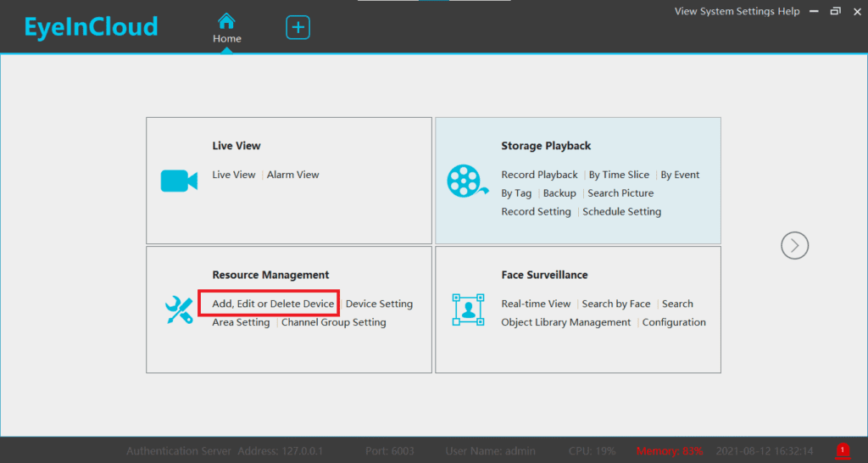Open Record Setting

click(536, 211)
